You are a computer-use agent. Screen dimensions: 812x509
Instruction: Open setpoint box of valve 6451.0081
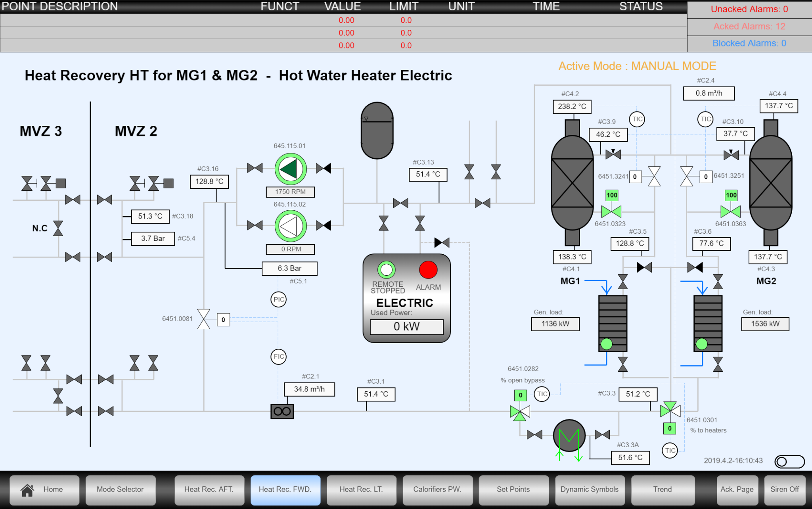click(223, 319)
